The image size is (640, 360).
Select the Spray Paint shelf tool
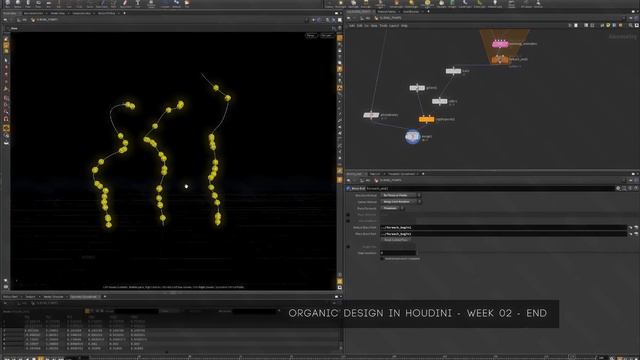125,4
